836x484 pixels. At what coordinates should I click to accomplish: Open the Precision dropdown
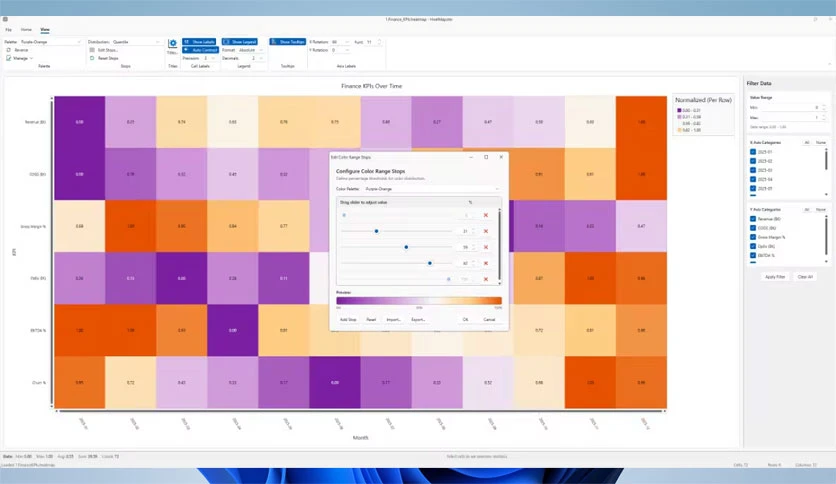[x=208, y=58]
